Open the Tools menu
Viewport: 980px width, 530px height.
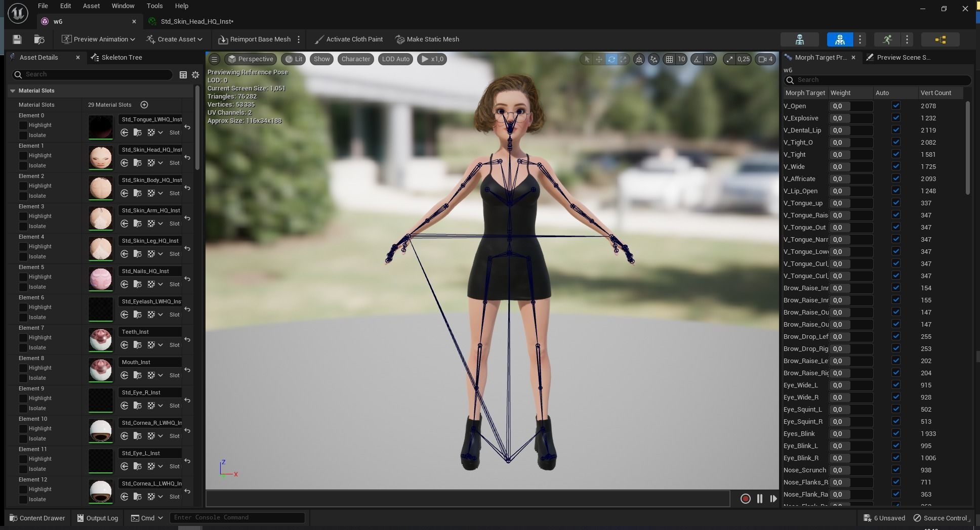coord(154,6)
